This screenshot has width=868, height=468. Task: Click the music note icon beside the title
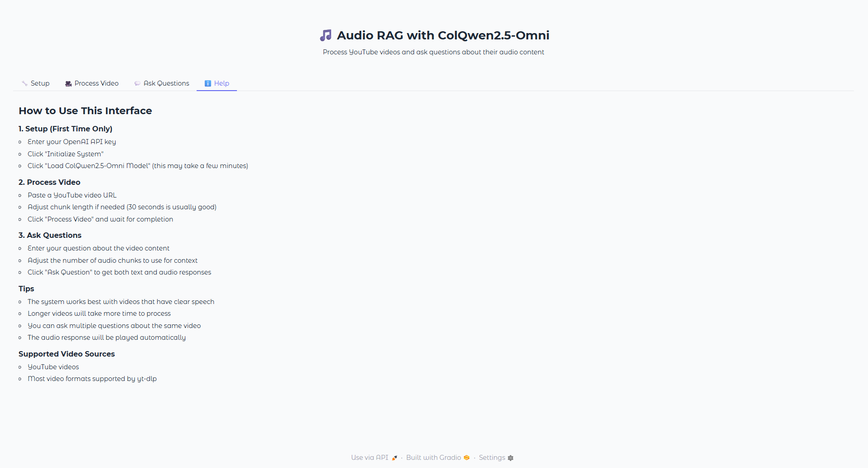[326, 35]
